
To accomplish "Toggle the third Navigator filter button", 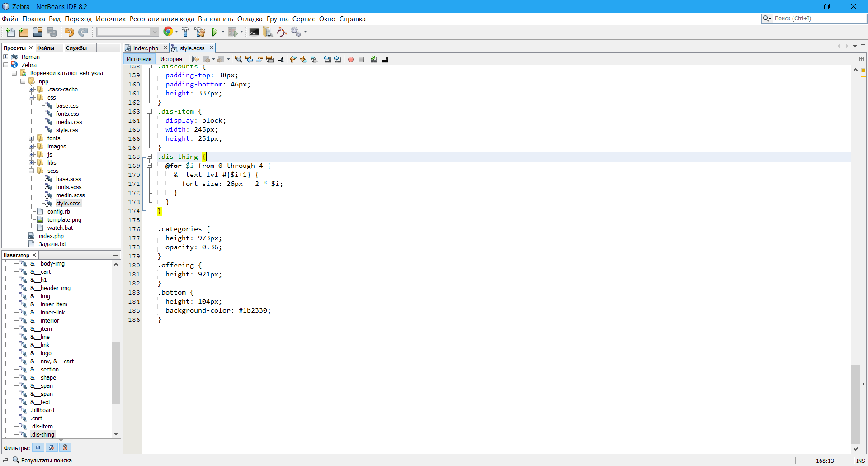I will click(x=65, y=447).
